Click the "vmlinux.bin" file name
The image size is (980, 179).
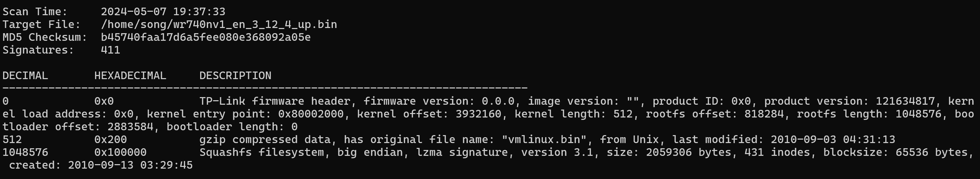pos(544,140)
